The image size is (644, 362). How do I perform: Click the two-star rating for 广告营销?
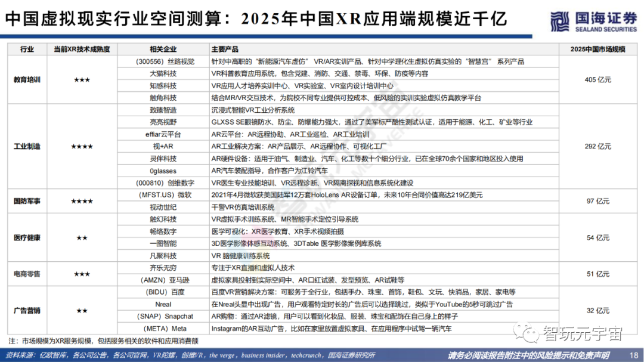click(82, 310)
